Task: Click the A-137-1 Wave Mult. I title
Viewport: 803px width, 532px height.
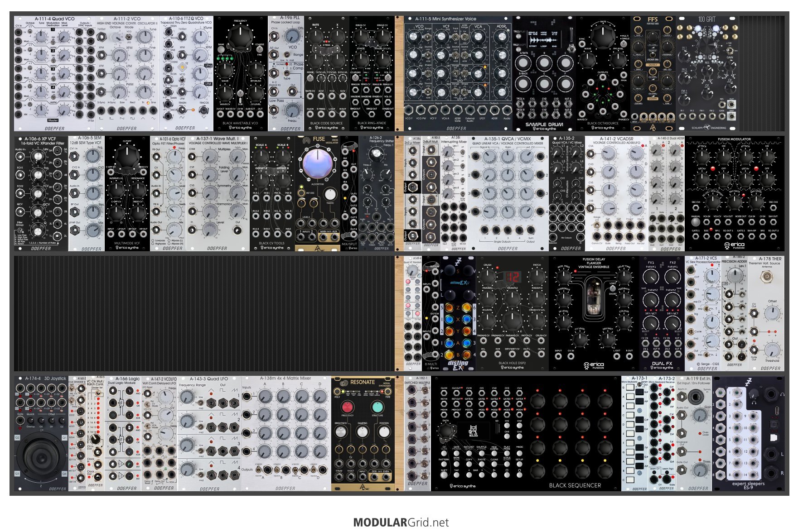Action: click(x=217, y=139)
